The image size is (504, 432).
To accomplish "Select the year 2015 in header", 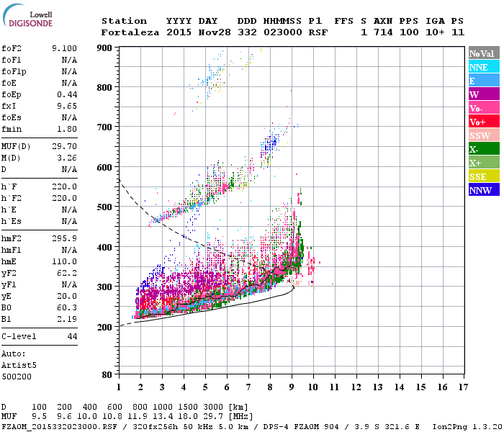I will click(179, 32).
